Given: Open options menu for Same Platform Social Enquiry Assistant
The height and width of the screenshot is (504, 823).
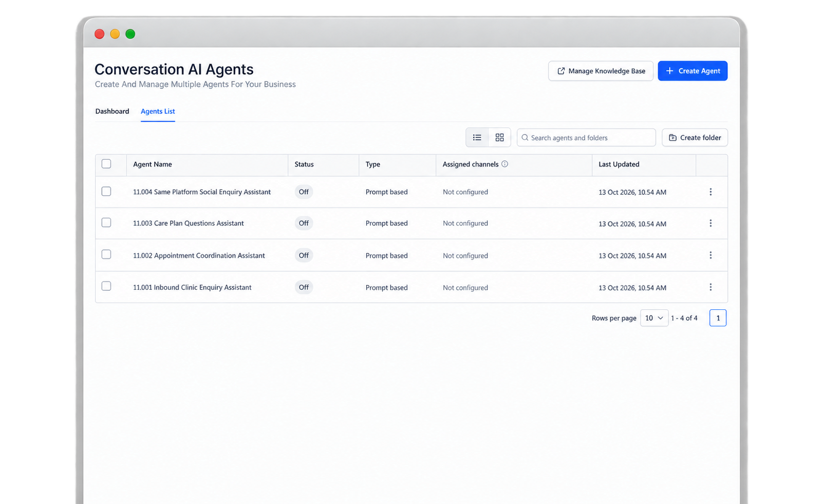Looking at the screenshot, I should click(x=710, y=192).
